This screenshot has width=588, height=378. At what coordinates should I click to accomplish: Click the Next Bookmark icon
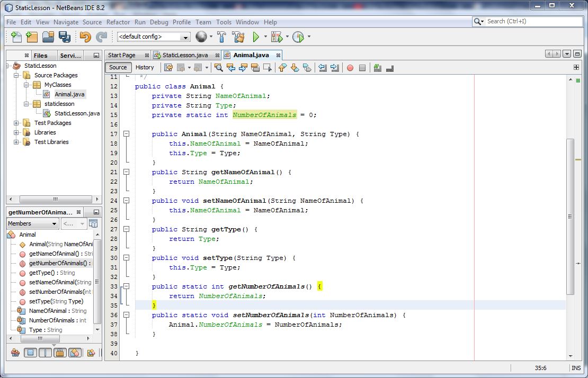pos(295,67)
